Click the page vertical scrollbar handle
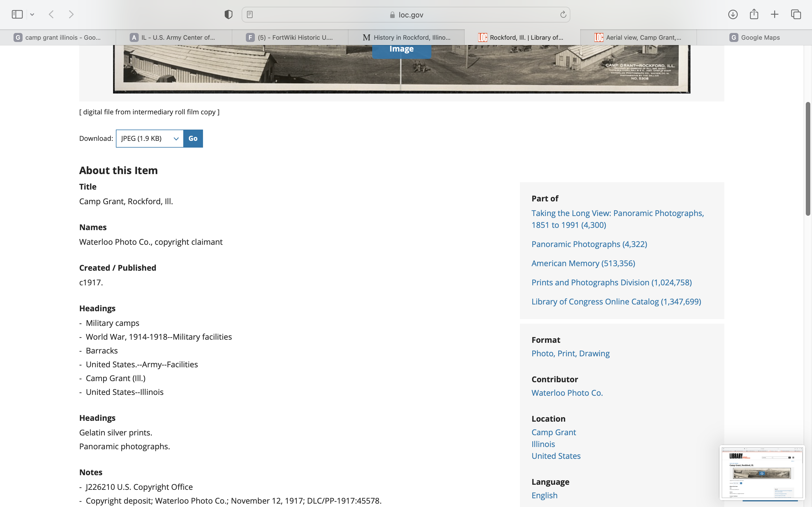The height and width of the screenshot is (507, 812). click(808, 159)
